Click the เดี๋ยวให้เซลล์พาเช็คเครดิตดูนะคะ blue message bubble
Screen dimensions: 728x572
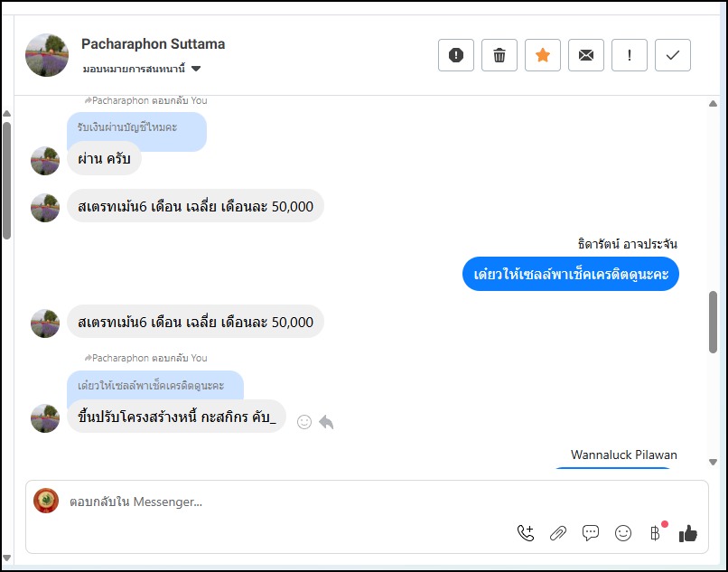click(x=570, y=274)
